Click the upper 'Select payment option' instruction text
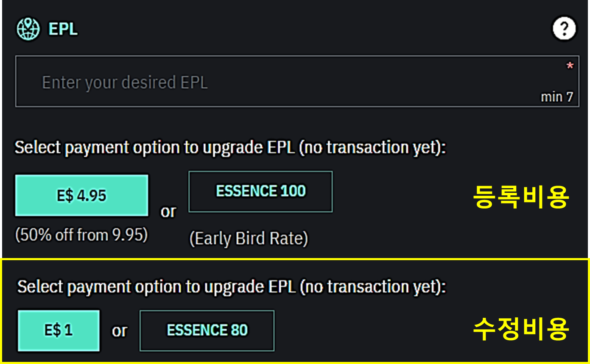590x364 pixels. 230,148
